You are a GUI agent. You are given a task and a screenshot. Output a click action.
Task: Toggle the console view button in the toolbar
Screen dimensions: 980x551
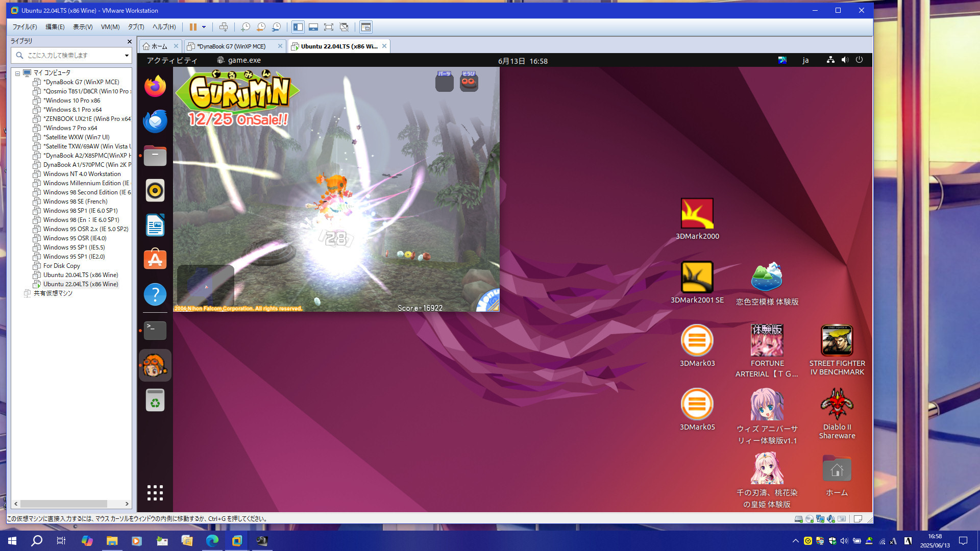[x=366, y=27]
